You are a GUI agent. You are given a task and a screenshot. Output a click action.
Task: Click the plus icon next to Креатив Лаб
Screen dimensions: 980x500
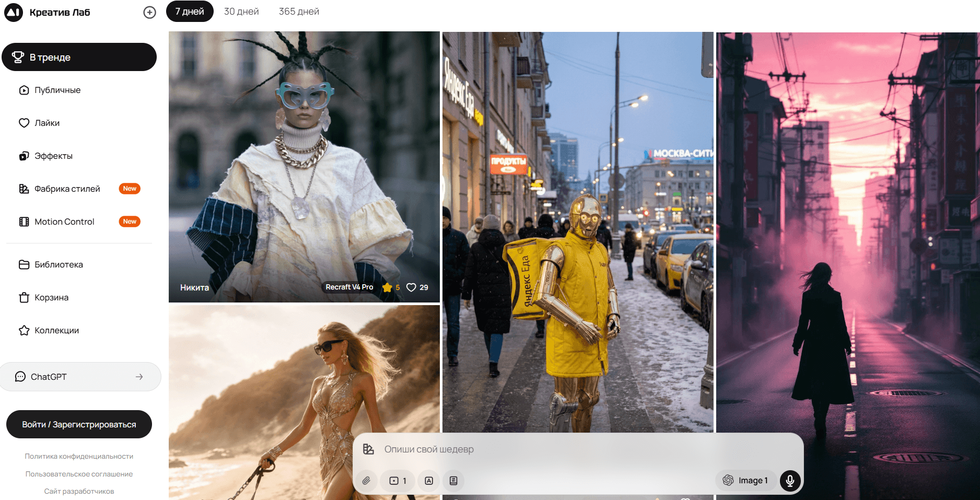click(149, 13)
